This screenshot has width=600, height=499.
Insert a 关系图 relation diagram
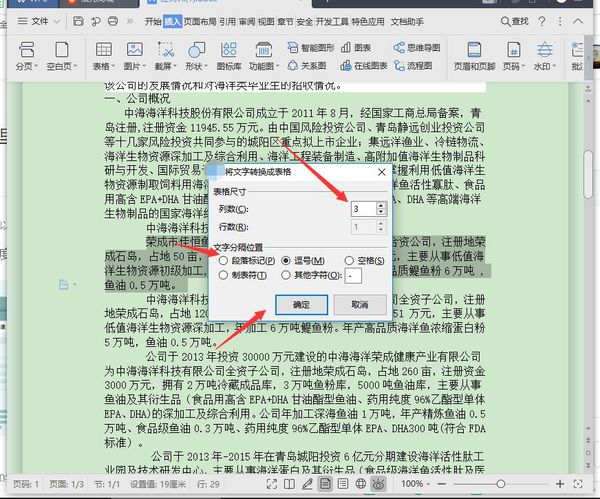(307, 66)
